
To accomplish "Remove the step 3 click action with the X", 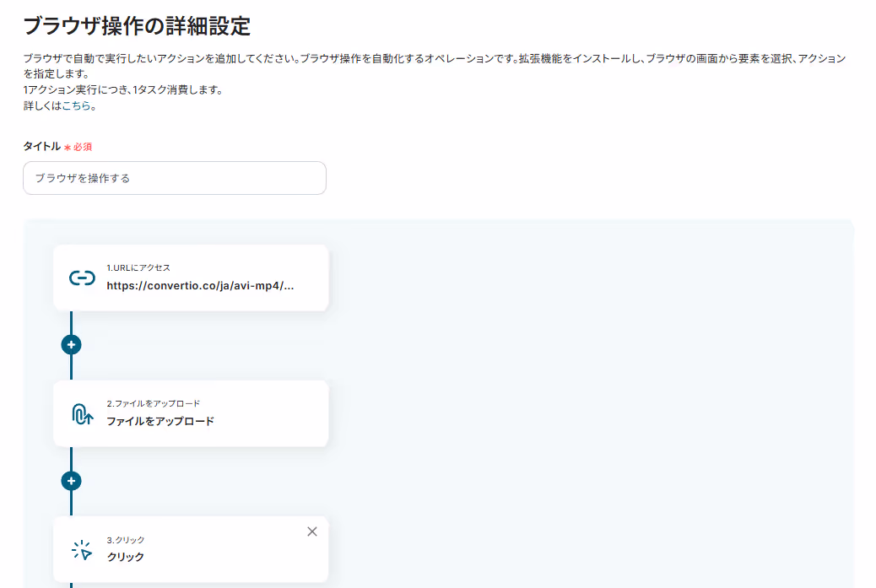I will click(x=312, y=531).
